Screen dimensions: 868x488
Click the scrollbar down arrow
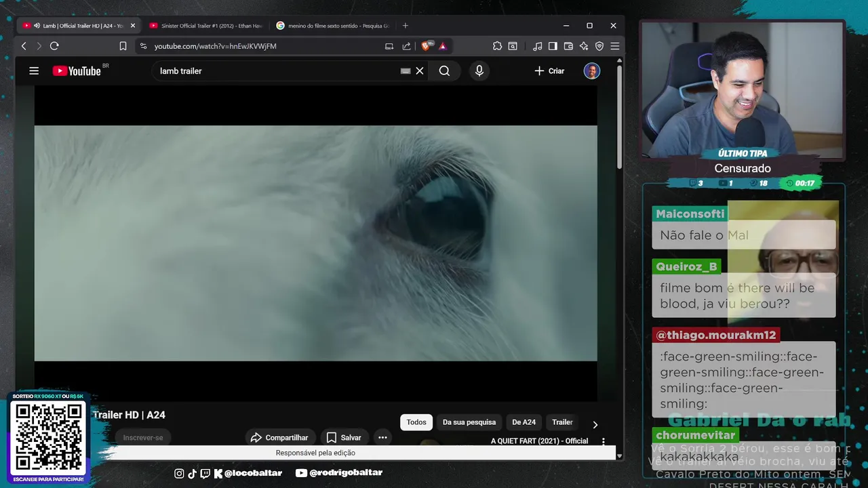[x=620, y=457]
